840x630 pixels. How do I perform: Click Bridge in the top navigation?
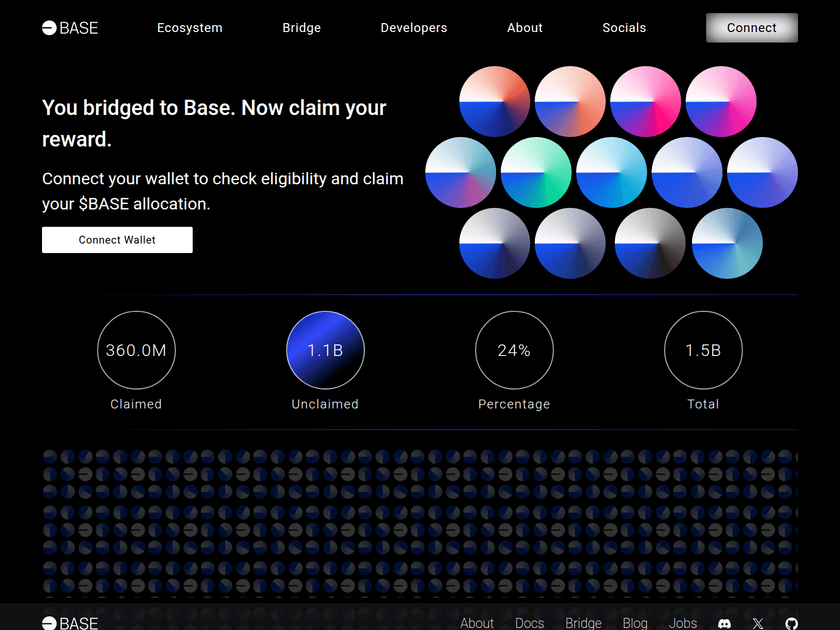(x=301, y=28)
